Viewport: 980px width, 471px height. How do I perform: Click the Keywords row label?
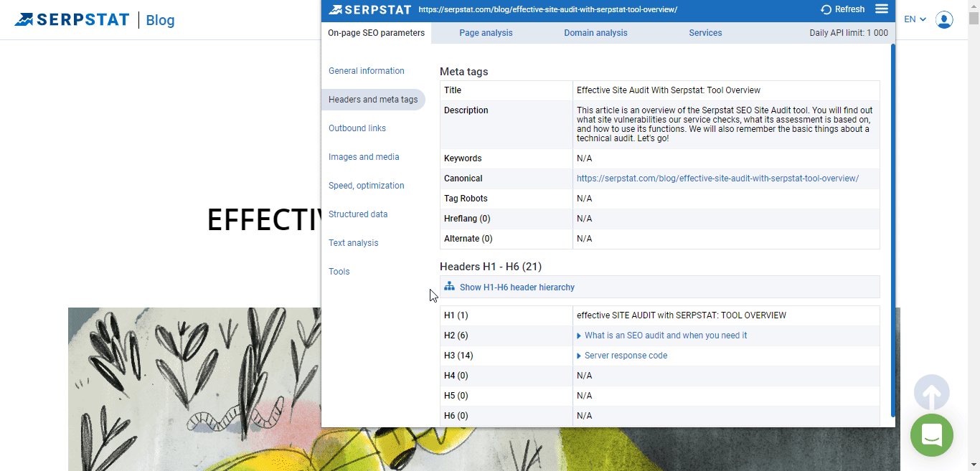click(x=463, y=158)
